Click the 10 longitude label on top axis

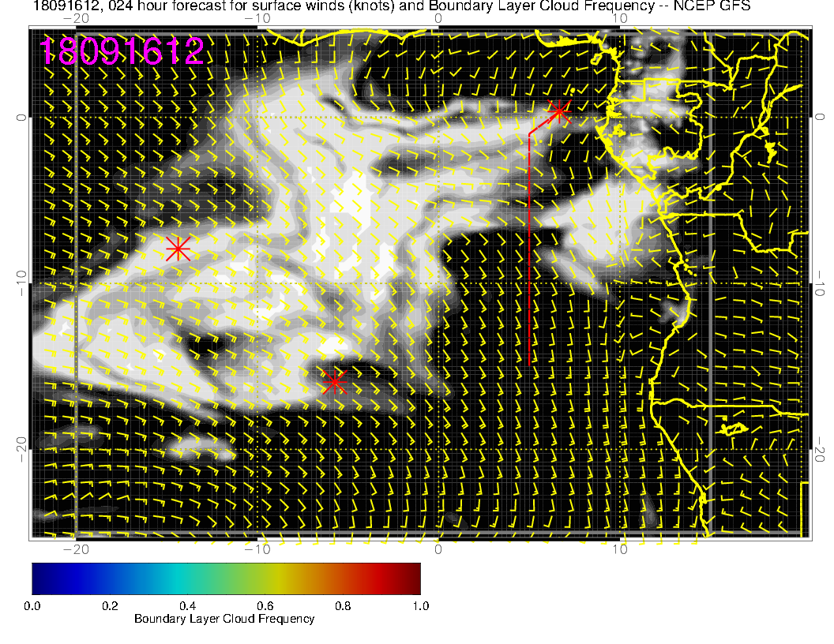622,17
